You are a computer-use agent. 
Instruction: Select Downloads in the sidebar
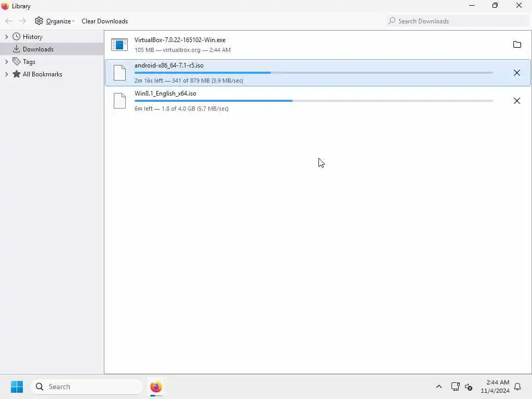38,49
